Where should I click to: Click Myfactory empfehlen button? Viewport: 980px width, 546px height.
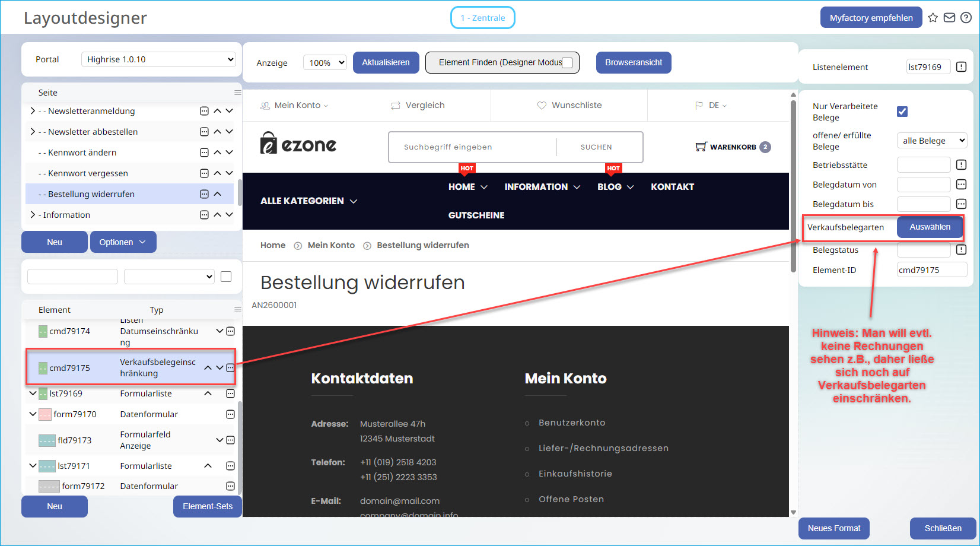click(x=871, y=18)
